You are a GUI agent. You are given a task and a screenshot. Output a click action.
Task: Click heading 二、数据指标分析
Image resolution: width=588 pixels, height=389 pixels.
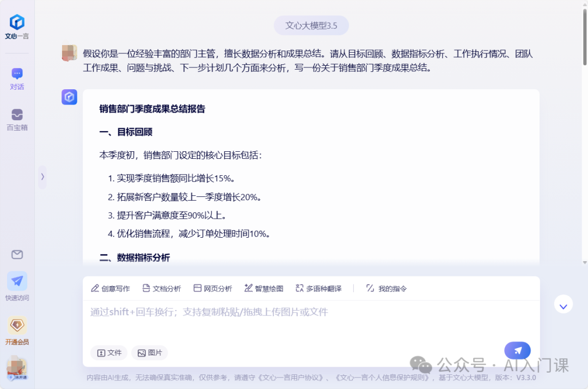(x=134, y=257)
